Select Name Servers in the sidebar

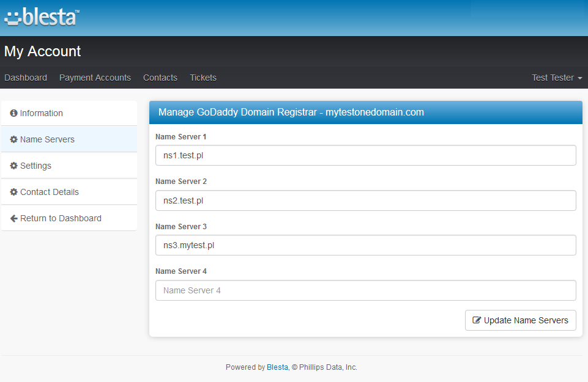(x=69, y=139)
